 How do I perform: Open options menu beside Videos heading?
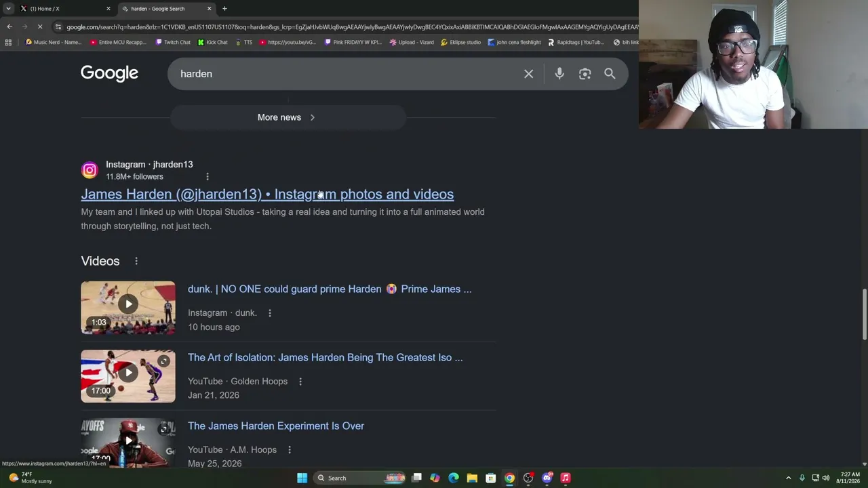click(136, 261)
